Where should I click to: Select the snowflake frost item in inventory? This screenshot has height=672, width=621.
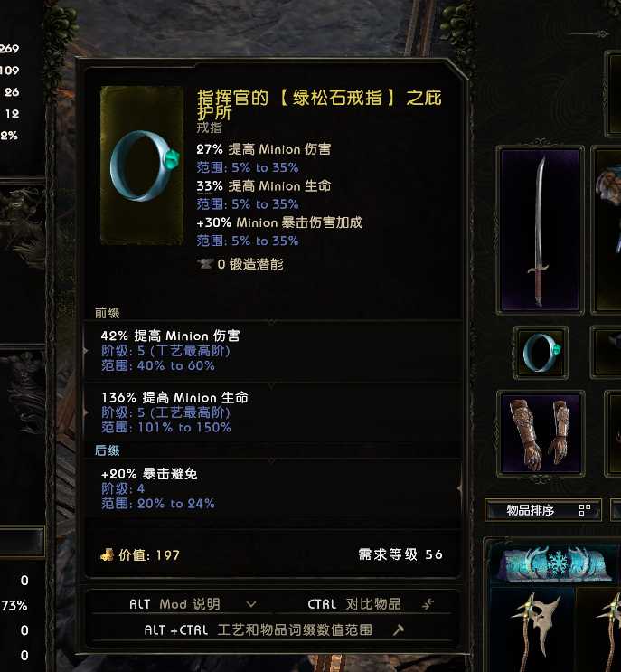click(x=558, y=563)
